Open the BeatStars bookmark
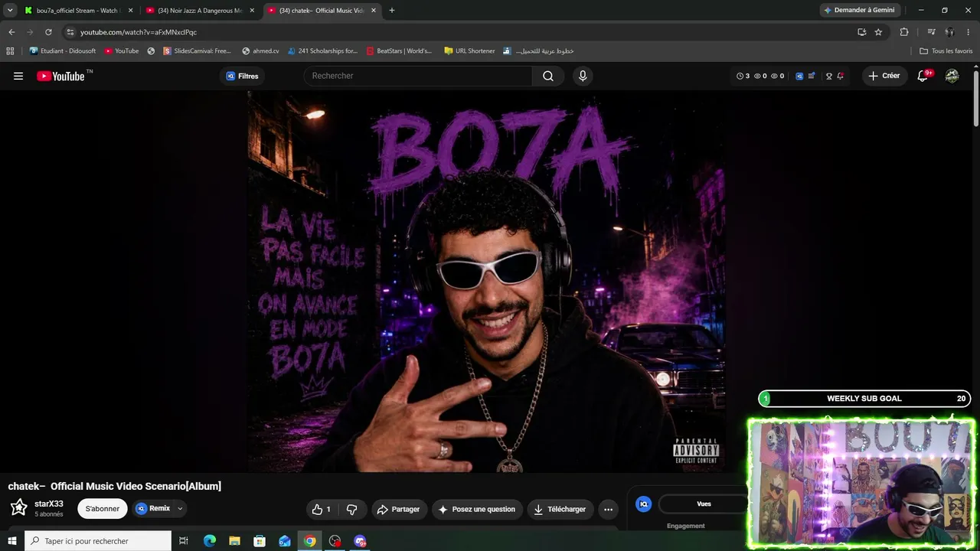 click(x=399, y=51)
